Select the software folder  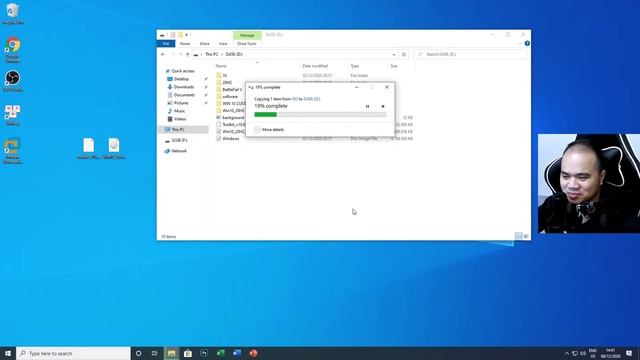tap(227, 97)
